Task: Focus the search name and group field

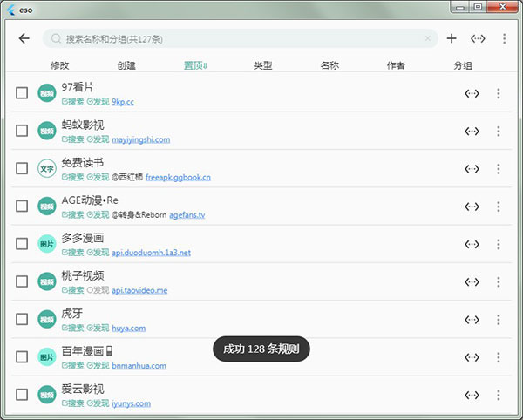Action: coord(241,38)
